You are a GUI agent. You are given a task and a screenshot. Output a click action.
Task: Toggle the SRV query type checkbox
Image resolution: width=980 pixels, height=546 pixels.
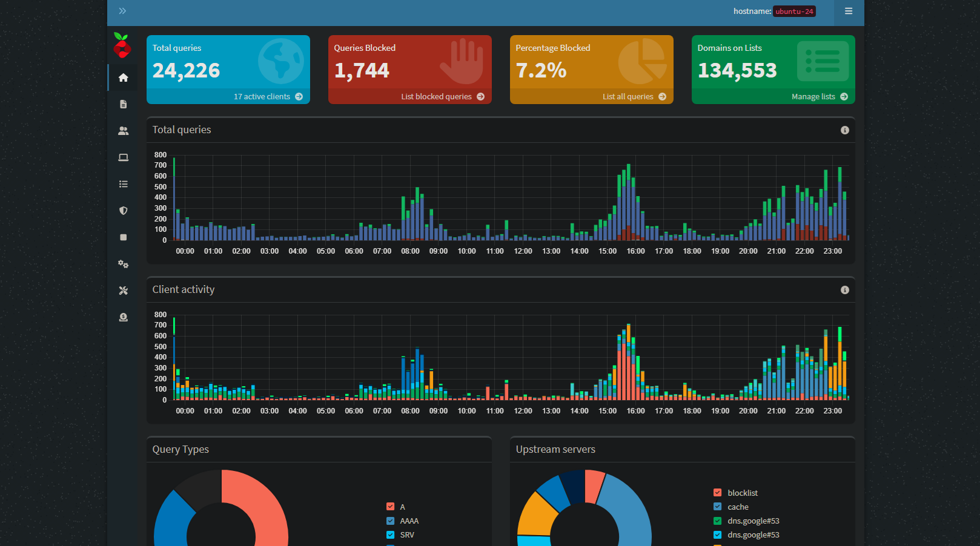pos(390,534)
